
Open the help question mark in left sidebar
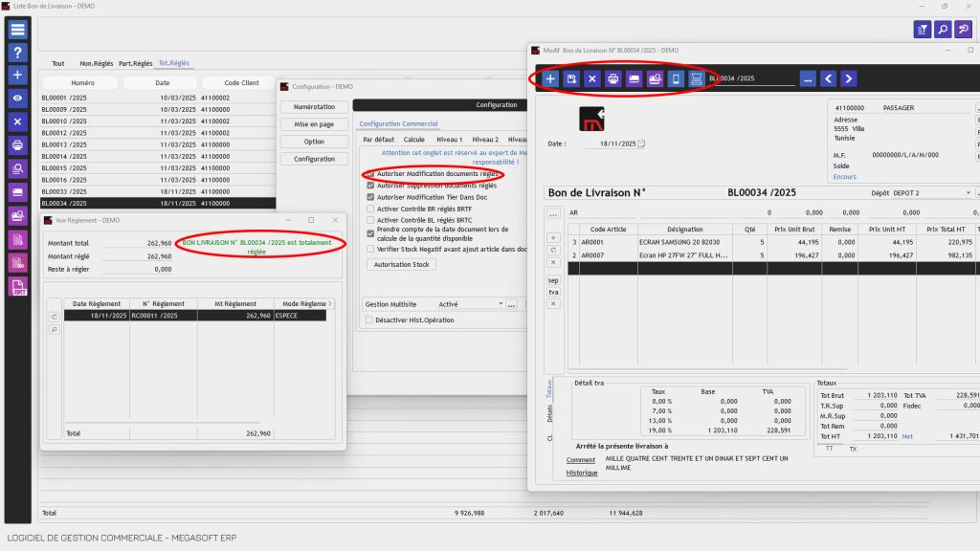click(x=17, y=53)
